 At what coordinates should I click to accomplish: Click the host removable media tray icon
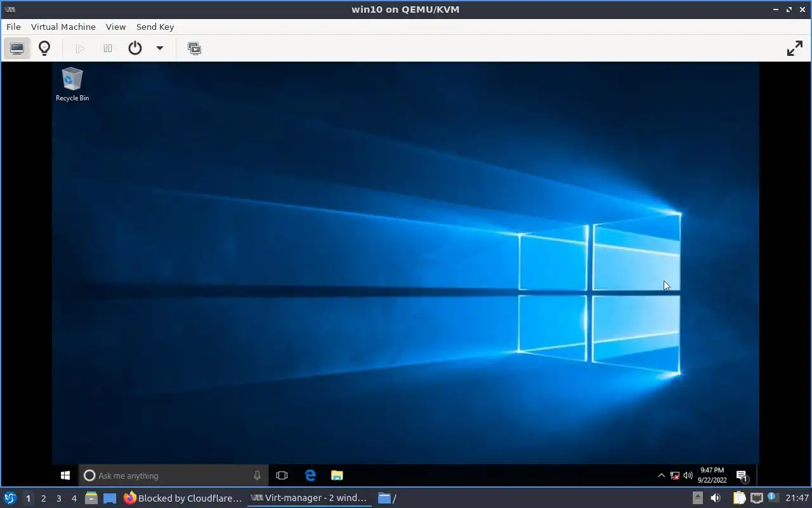[x=697, y=498]
